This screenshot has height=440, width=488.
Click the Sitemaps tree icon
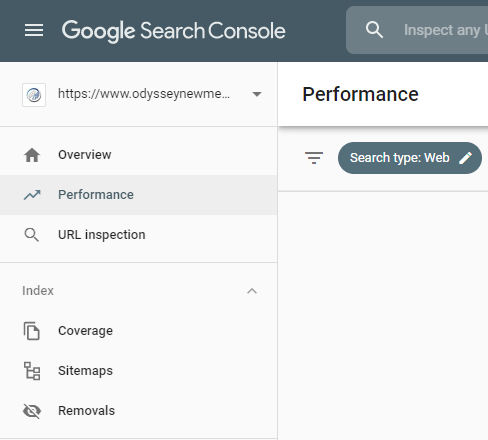(x=32, y=371)
